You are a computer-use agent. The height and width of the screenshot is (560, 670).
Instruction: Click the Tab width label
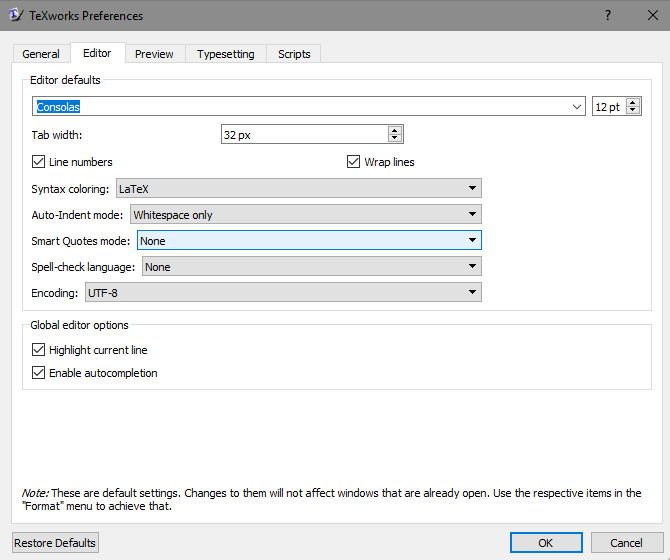57,135
